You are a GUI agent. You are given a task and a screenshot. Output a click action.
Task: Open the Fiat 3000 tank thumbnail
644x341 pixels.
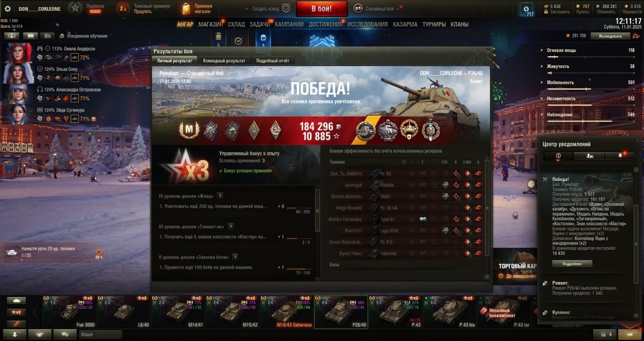(x=70, y=312)
